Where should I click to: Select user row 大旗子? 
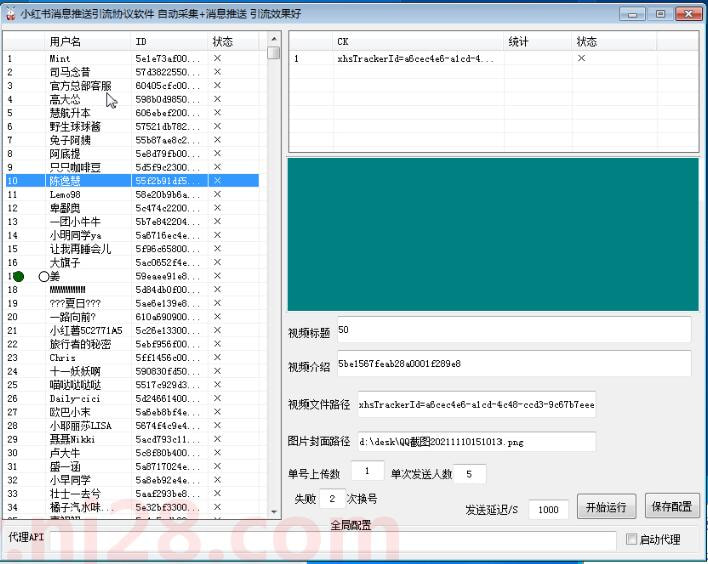tap(132, 262)
